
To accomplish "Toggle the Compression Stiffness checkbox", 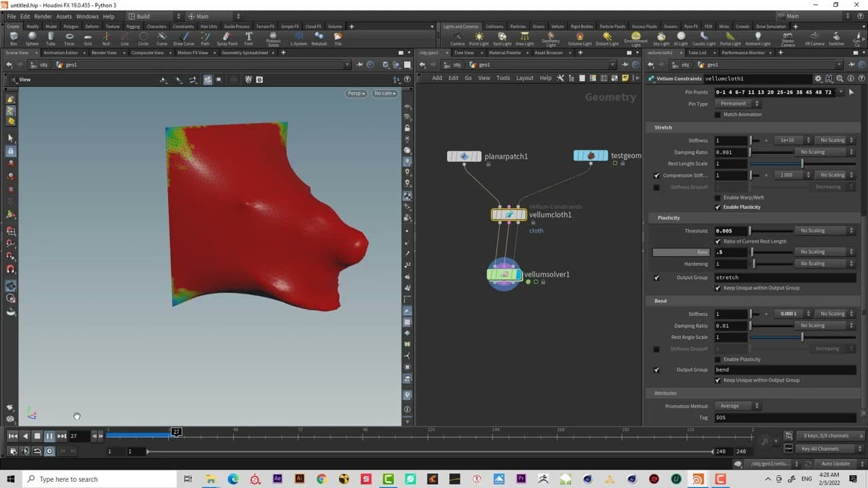I will pyautogui.click(x=656, y=176).
